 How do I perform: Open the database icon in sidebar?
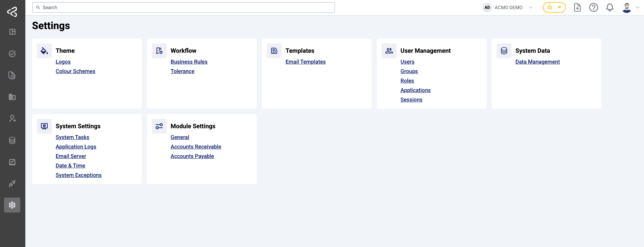12,140
